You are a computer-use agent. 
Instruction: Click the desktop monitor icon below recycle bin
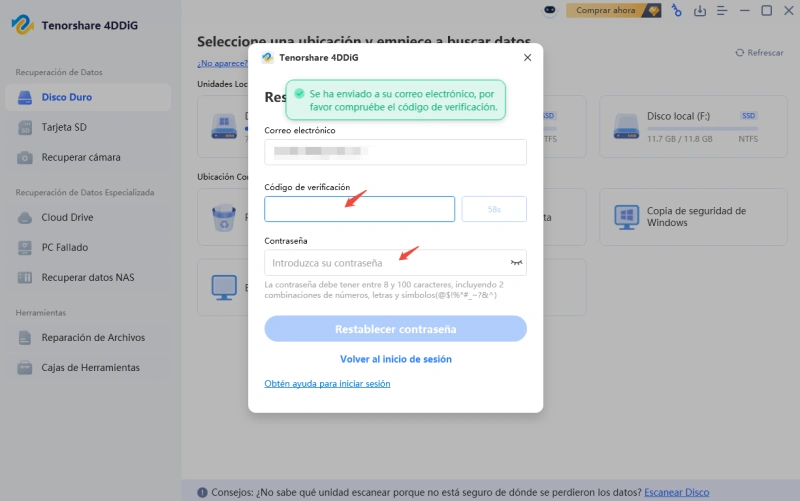224,287
